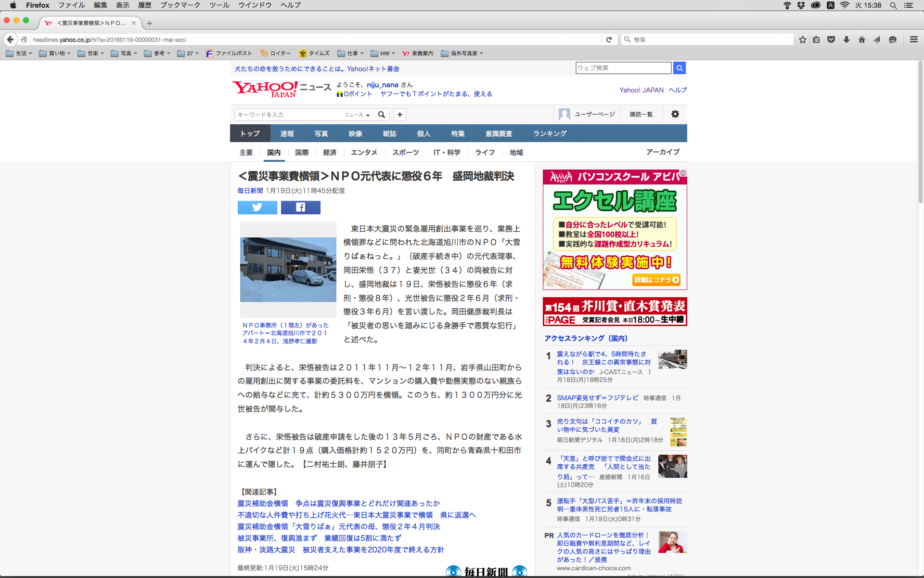Expand the 生活 bookmarks folder

(19, 53)
